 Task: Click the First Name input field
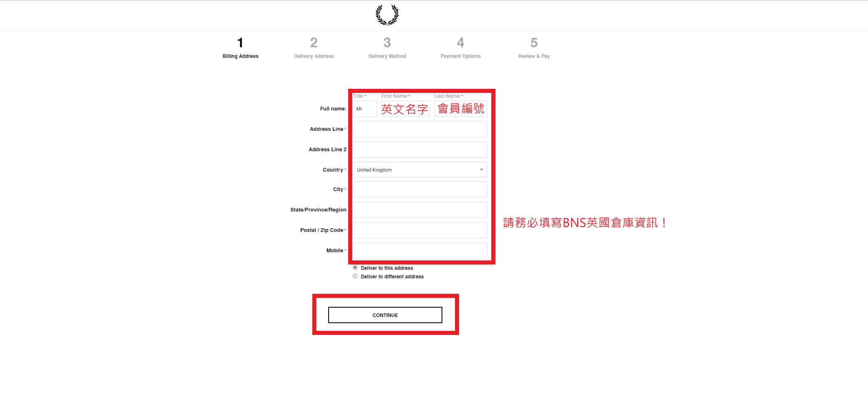click(405, 109)
